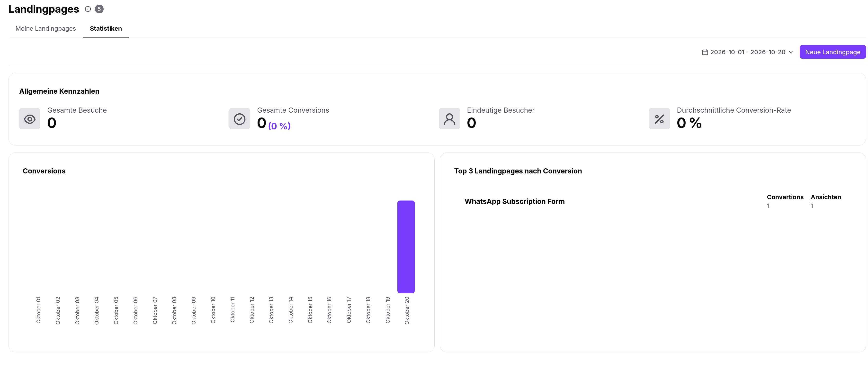
Task: Click the Ansichten value 1
Action: [812, 206]
